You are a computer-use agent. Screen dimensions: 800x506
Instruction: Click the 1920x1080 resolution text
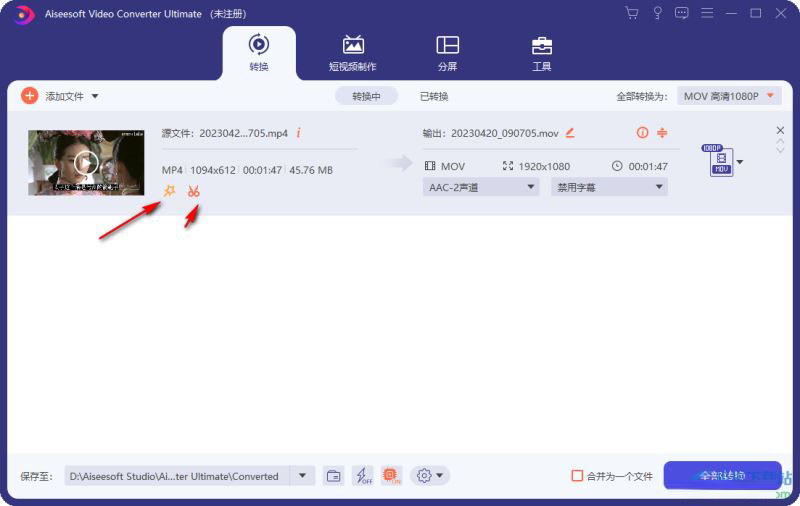[544, 166]
